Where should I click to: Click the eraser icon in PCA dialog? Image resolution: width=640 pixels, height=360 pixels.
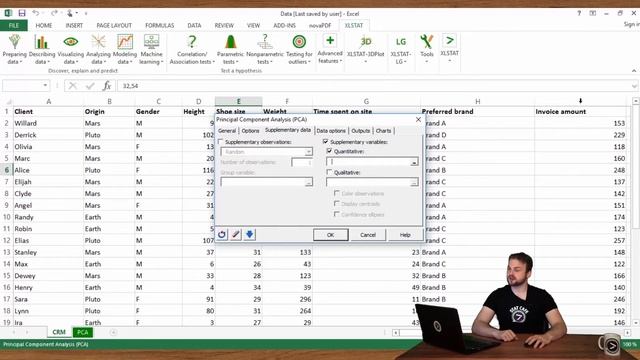click(236, 234)
